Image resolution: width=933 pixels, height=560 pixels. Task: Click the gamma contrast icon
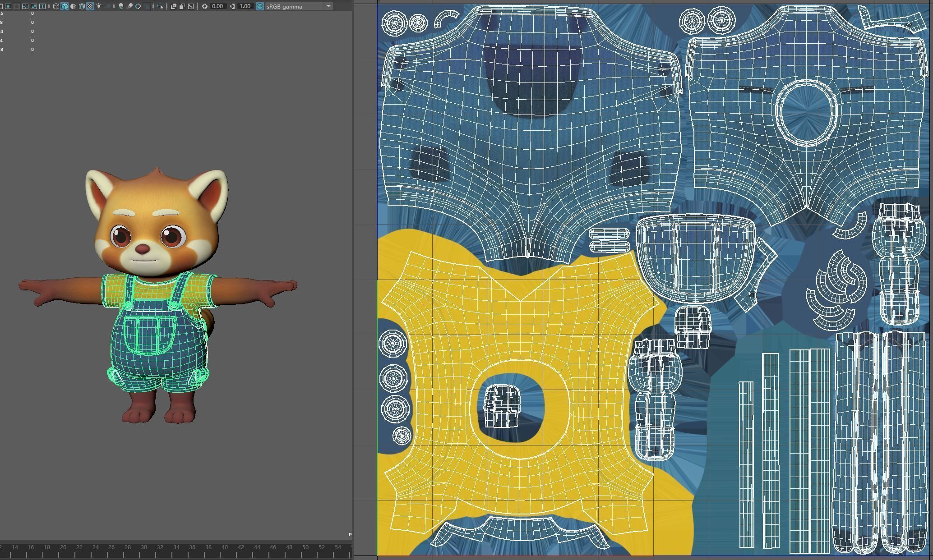(232, 6)
